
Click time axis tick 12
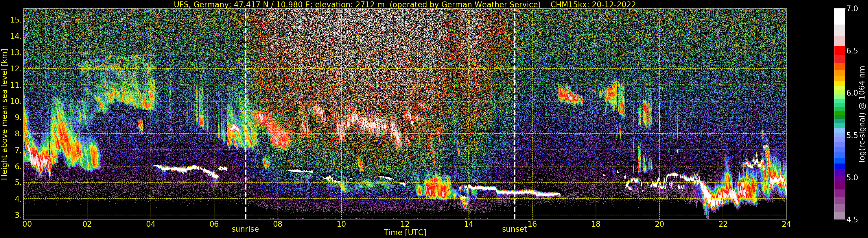[405, 224]
